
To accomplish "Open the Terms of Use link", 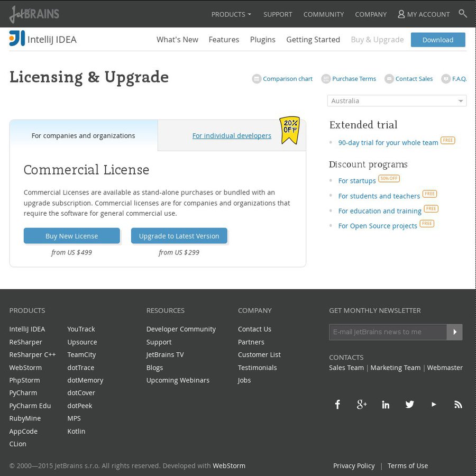I will pyautogui.click(x=408, y=465).
